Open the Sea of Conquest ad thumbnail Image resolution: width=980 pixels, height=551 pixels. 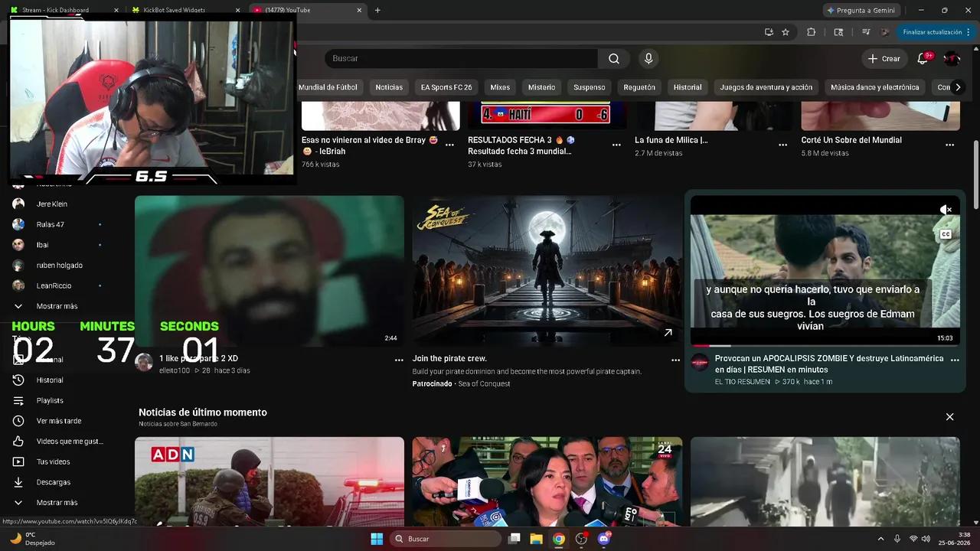547,271
